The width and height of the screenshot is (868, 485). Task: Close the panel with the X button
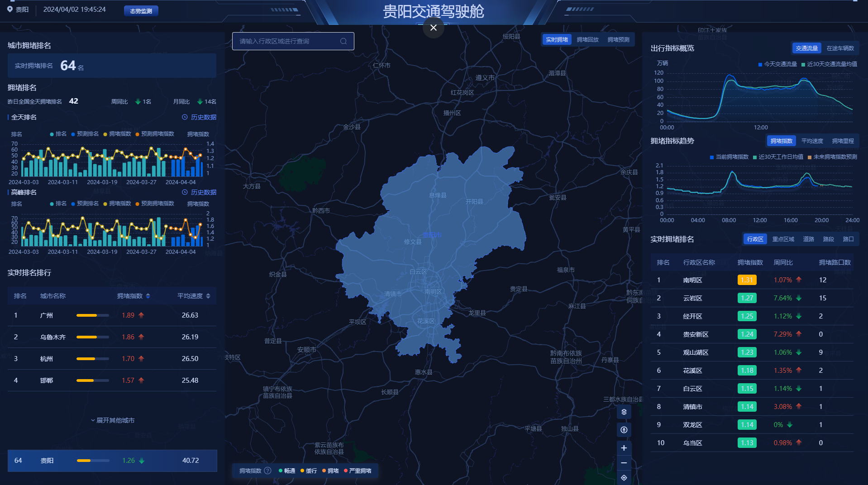(433, 28)
